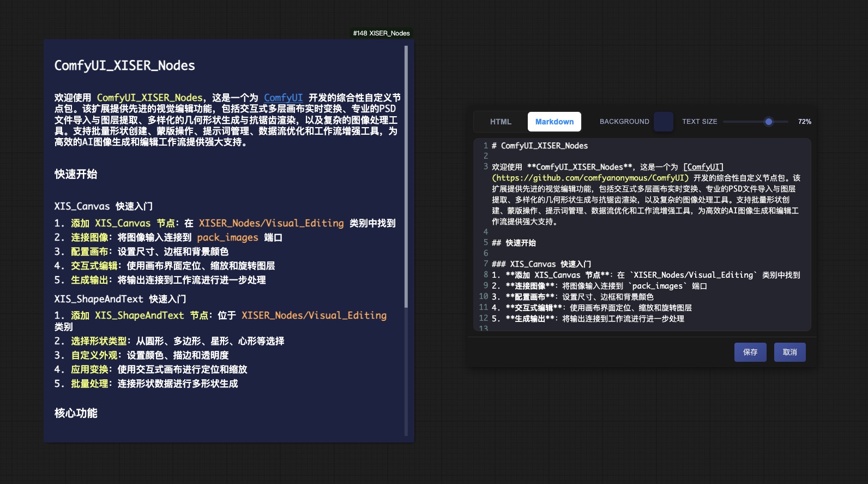868x484 pixels.
Task: Cancel editing with 取消 button
Action: [x=789, y=352]
